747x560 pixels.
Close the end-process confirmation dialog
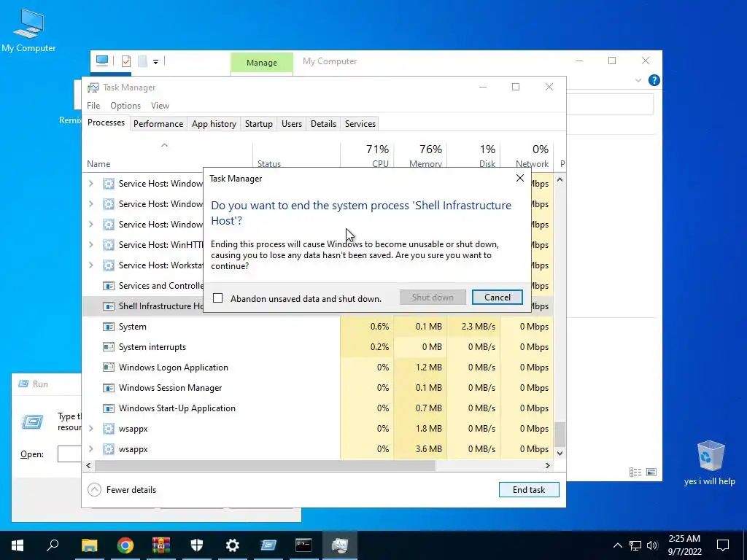[519, 178]
